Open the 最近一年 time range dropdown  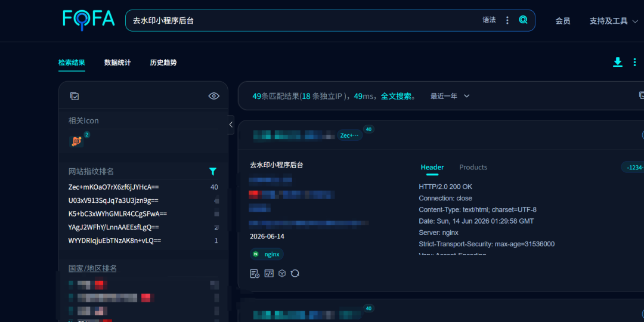(450, 96)
